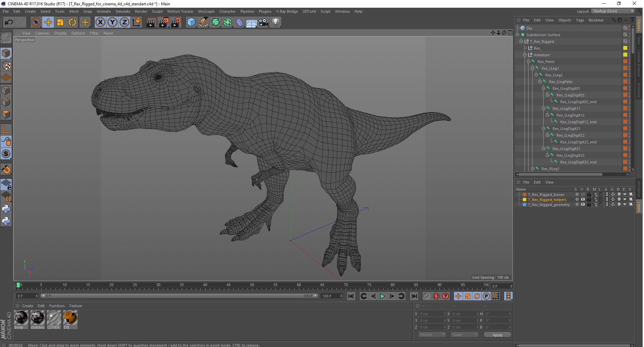Open the Character menu

227,11
